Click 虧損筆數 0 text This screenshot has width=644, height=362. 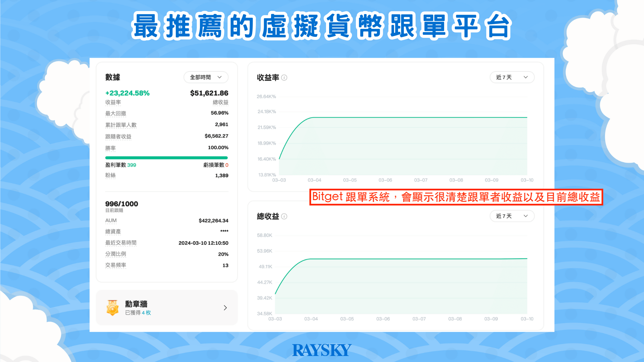tap(216, 165)
